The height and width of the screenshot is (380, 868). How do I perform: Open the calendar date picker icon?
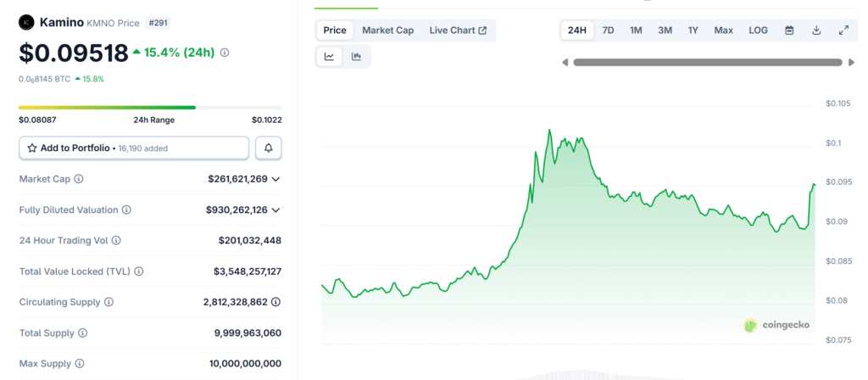click(x=789, y=31)
